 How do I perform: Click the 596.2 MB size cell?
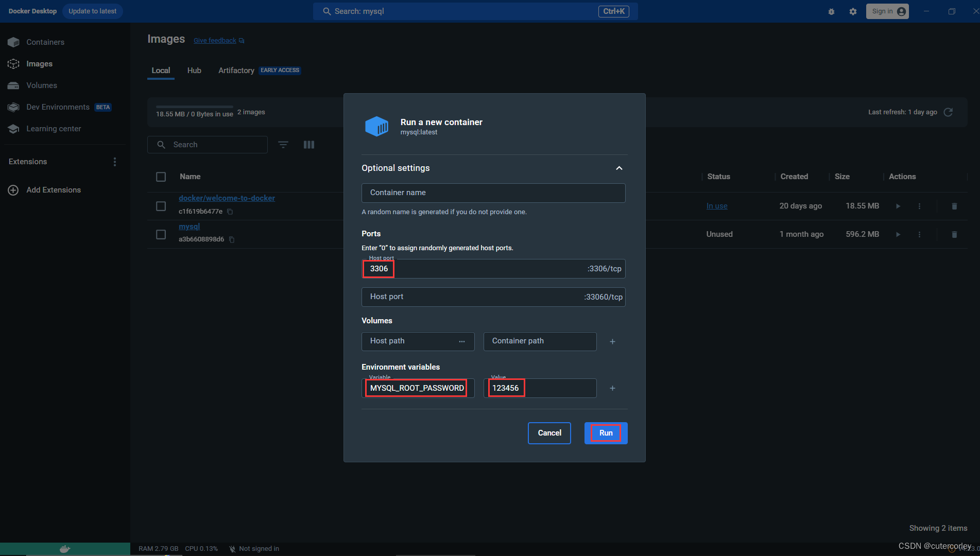coord(862,234)
